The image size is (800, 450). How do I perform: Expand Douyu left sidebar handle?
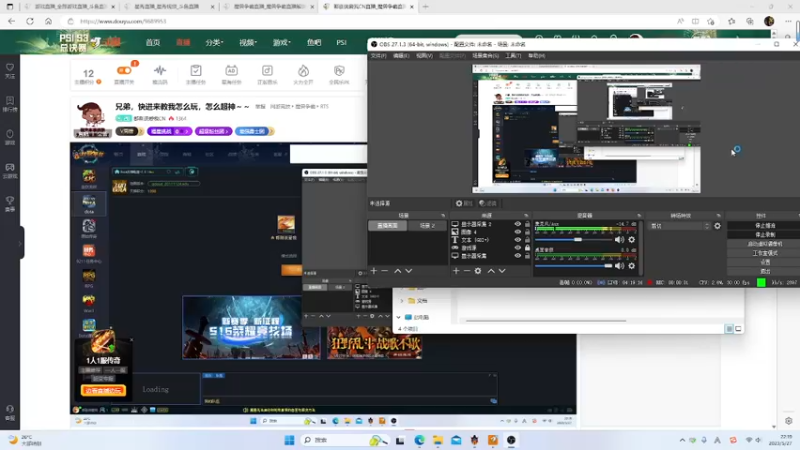point(21,243)
